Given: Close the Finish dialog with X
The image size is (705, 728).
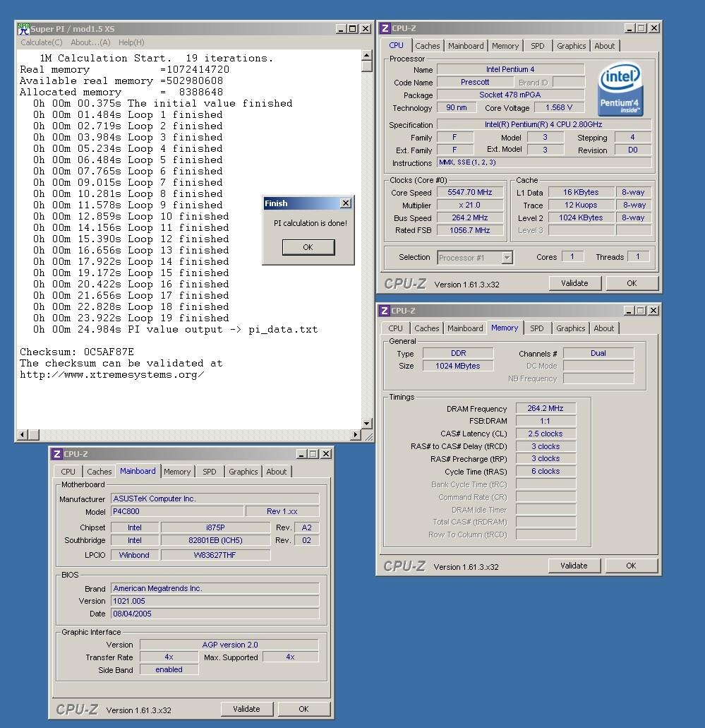Looking at the screenshot, I should pyautogui.click(x=346, y=203).
